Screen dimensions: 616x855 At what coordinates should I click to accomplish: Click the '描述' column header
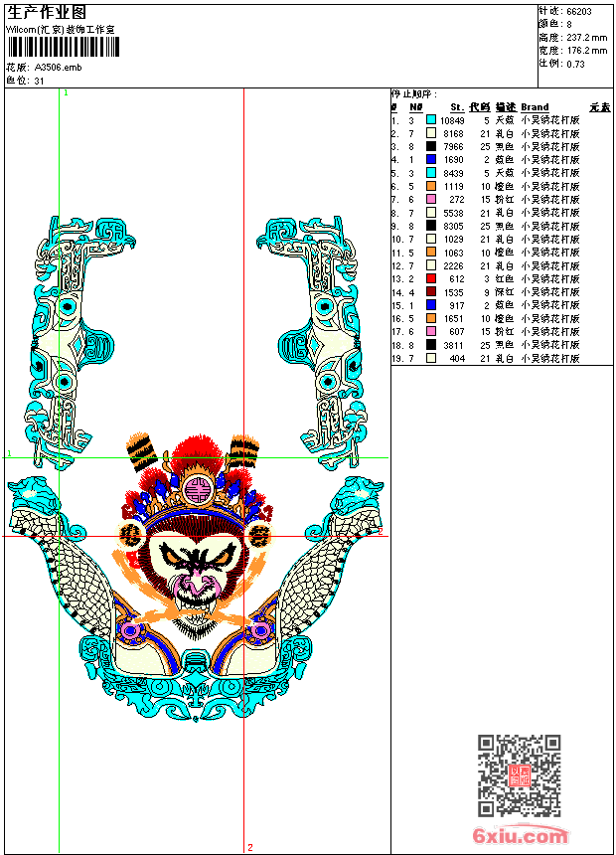(x=506, y=107)
